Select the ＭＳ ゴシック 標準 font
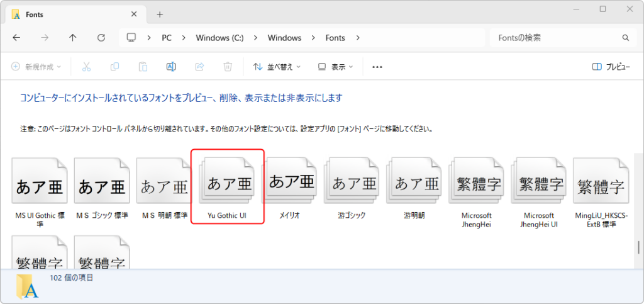The width and height of the screenshot is (644, 304). pyautogui.click(x=103, y=188)
